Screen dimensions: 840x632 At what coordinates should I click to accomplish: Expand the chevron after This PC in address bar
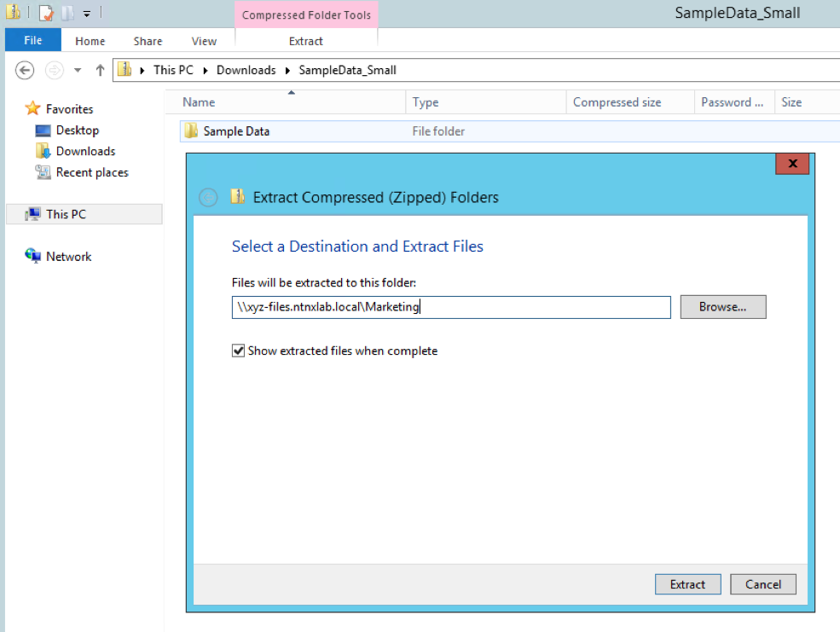click(206, 70)
